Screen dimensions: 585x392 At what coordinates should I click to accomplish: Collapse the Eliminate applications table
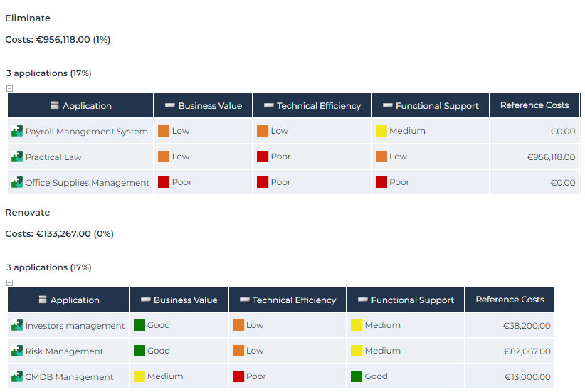9,89
